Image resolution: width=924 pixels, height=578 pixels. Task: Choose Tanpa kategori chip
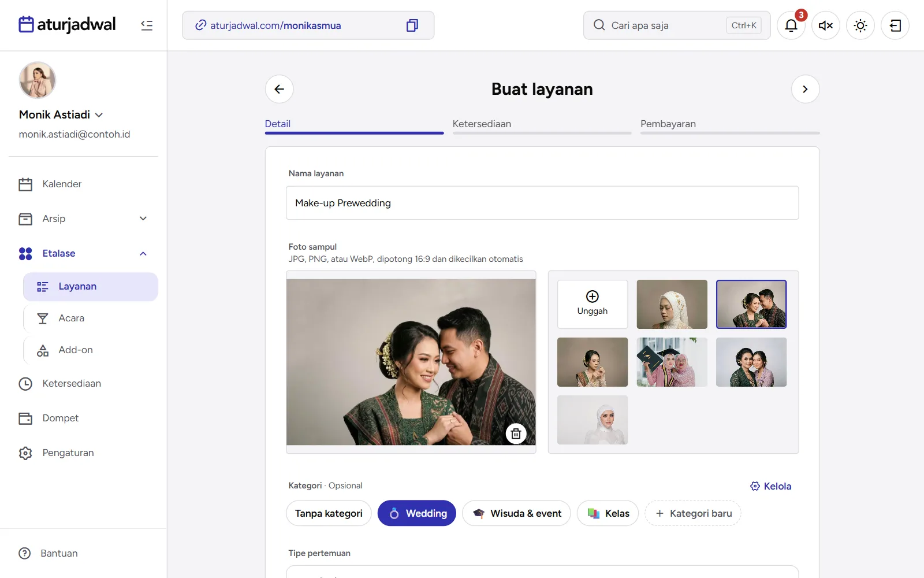point(329,513)
